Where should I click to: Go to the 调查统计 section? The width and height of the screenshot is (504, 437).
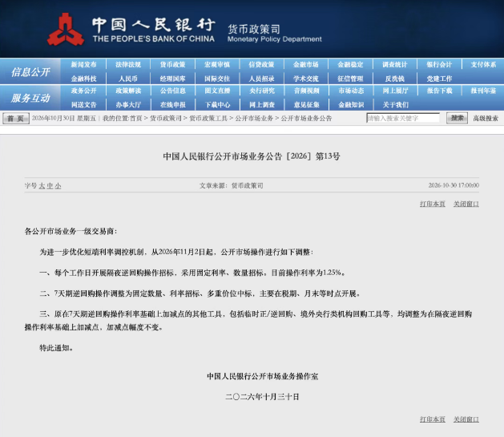(x=395, y=65)
